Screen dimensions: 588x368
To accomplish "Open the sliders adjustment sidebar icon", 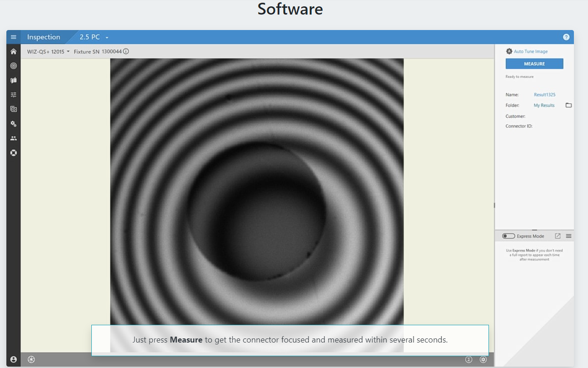I will click(x=14, y=95).
